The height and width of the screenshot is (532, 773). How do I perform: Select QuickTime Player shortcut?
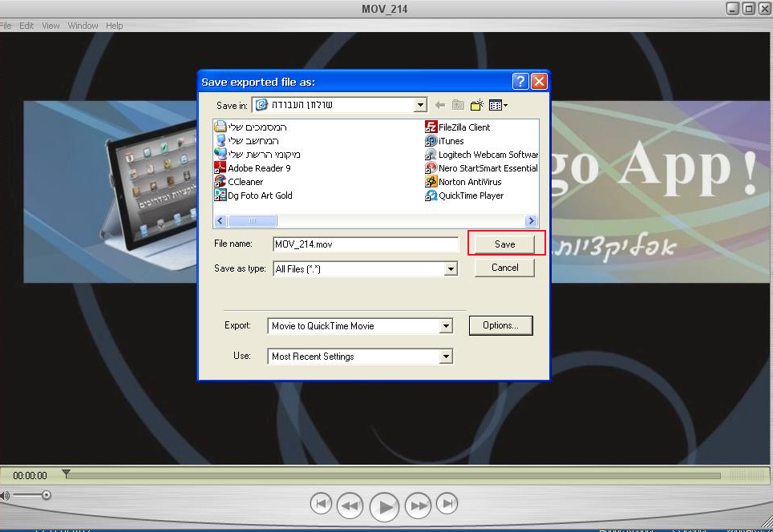coord(464,195)
